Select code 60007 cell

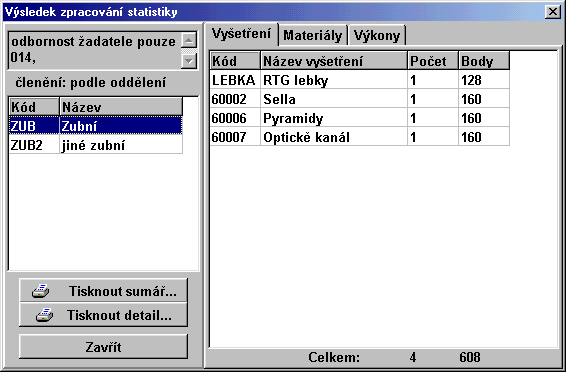(x=235, y=137)
